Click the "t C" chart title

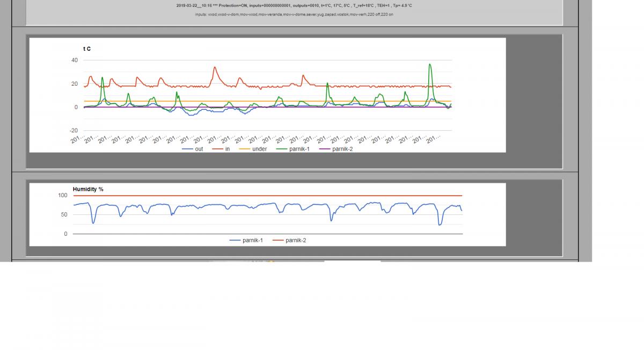(x=87, y=49)
